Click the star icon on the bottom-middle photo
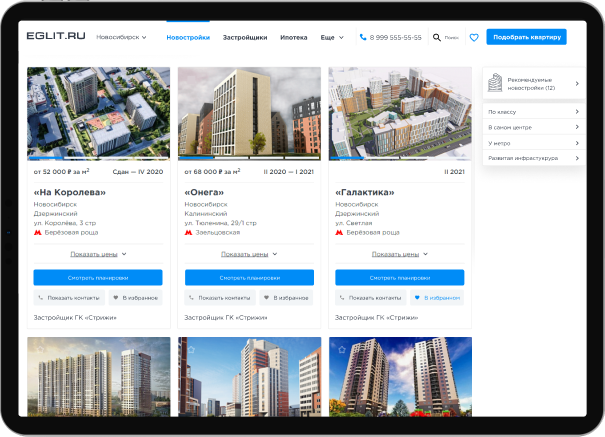Image resolution: width=605 pixels, height=437 pixels. (189, 349)
